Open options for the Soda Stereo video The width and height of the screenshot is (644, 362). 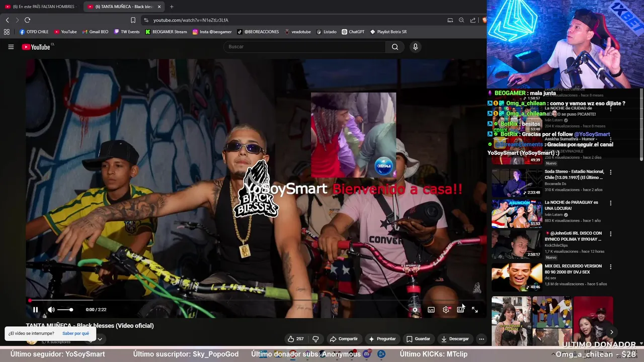(611, 172)
